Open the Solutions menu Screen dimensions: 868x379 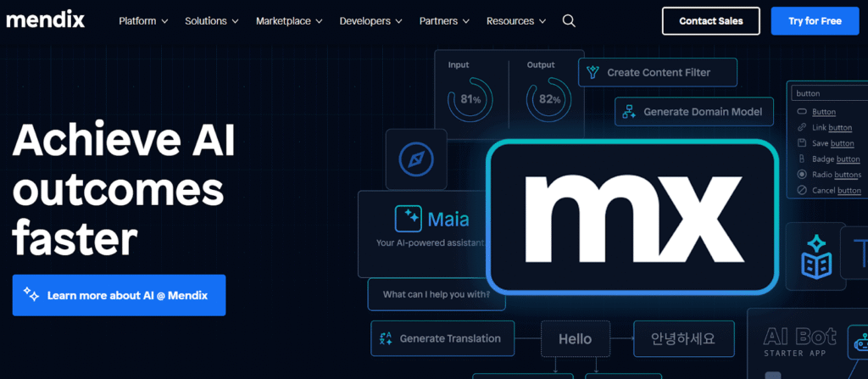click(x=211, y=21)
